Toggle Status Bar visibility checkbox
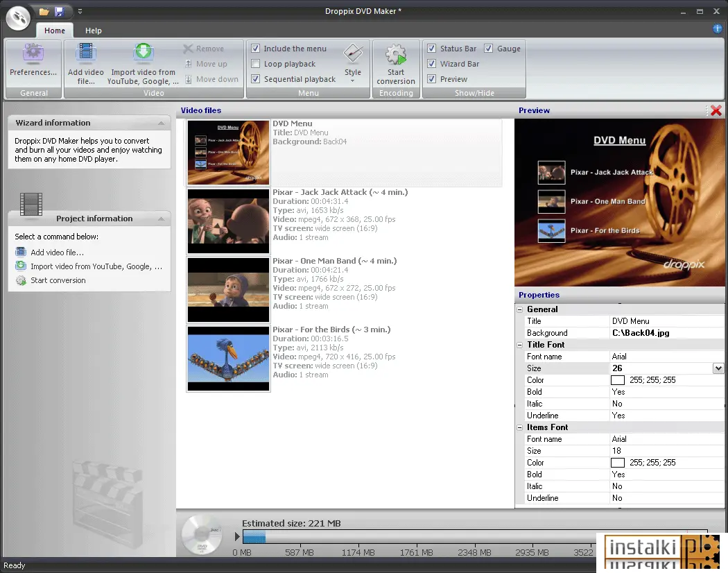 pyautogui.click(x=432, y=49)
